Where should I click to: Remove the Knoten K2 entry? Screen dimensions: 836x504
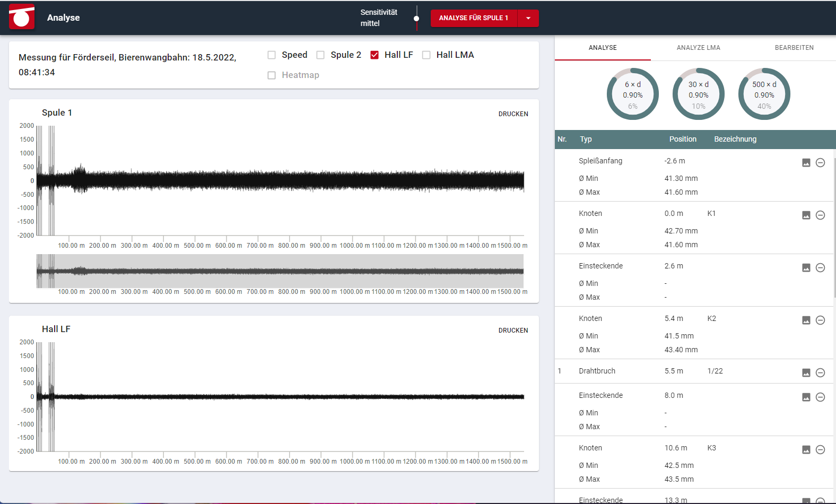[820, 320]
